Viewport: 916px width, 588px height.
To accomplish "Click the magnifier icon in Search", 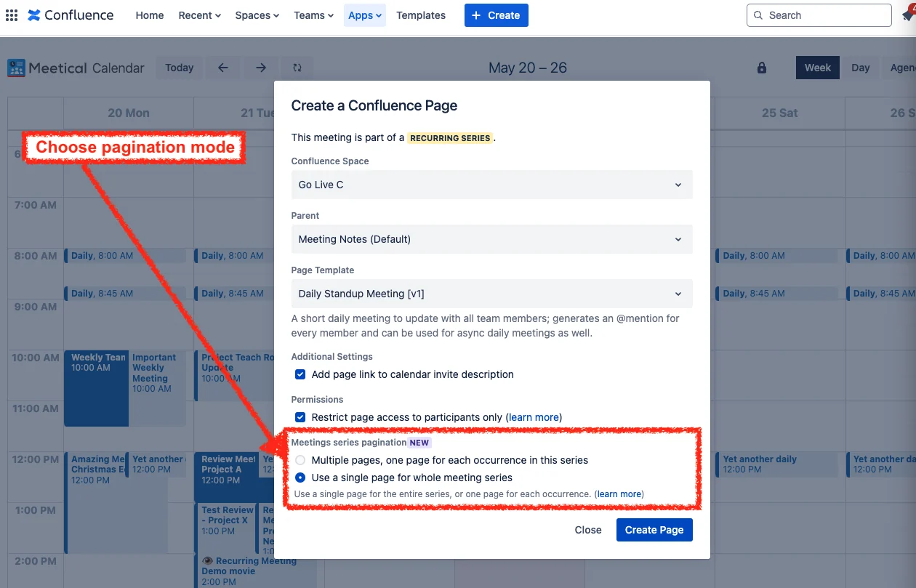I will click(759, 15).
